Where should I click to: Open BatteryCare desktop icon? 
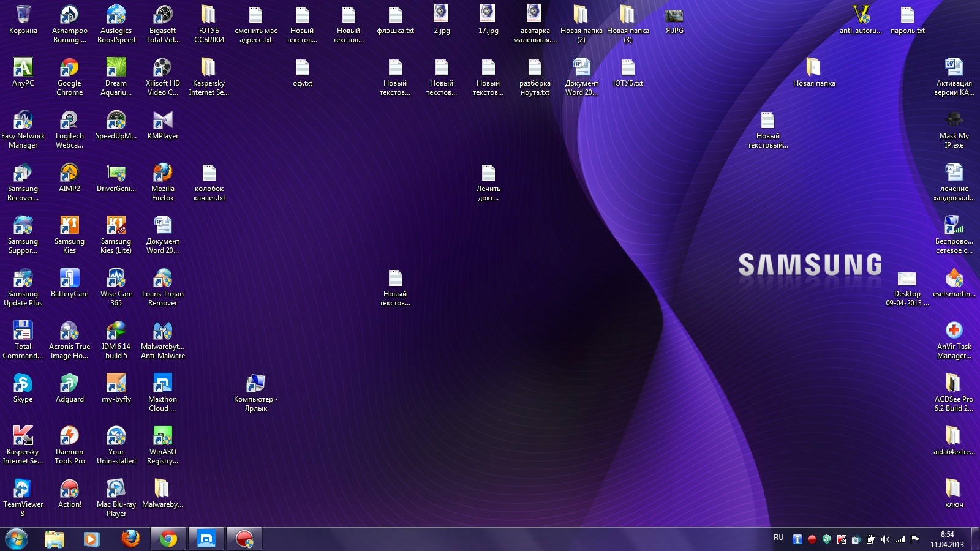coord(70,283)
